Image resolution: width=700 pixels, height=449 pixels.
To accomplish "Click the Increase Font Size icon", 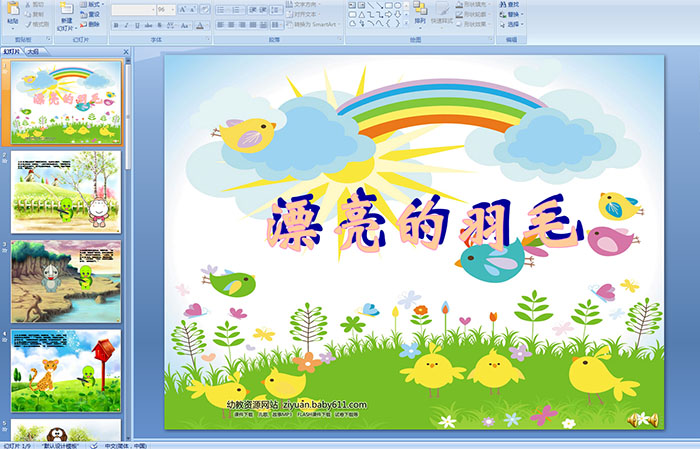I will tap(179, 9).
